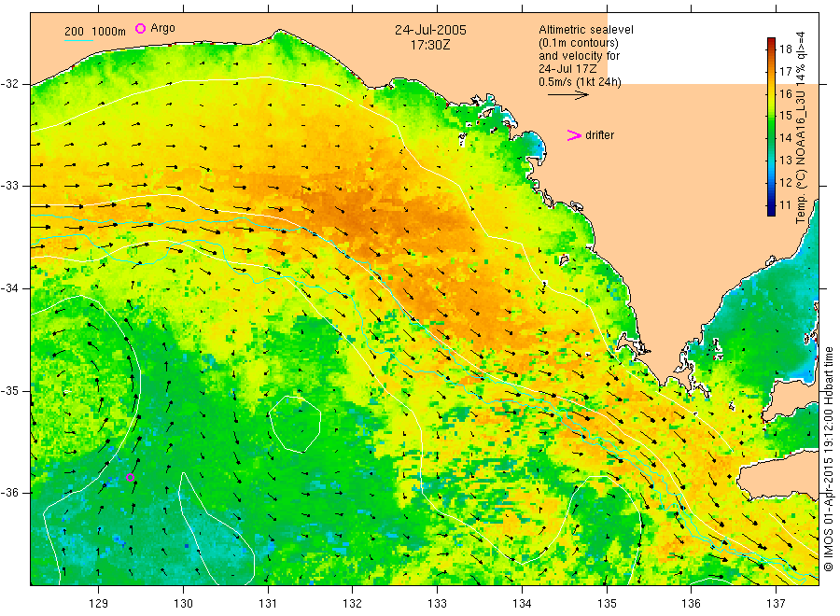Click the color bar value 15

click(785, 116)
